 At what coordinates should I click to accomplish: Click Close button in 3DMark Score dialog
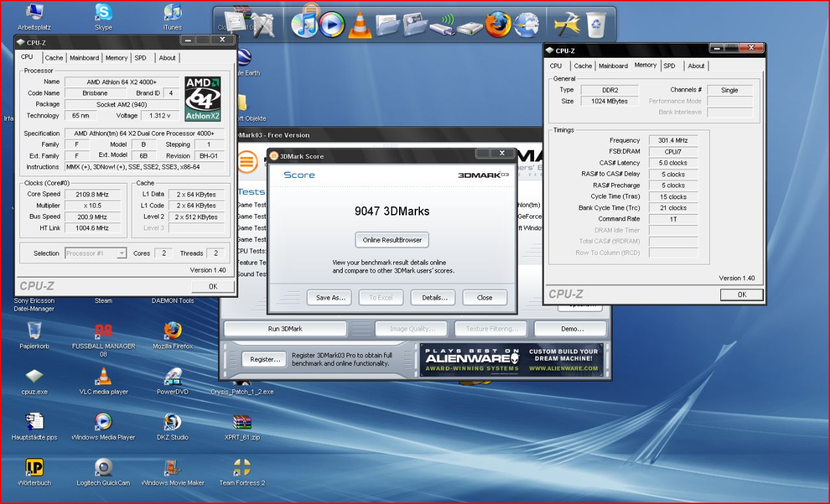[485, 298]
